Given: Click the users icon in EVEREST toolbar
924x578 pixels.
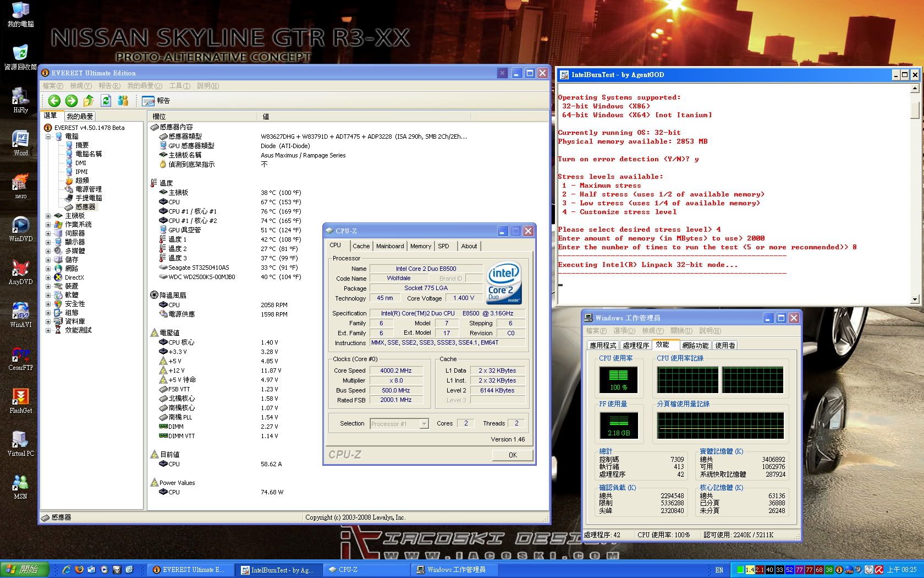Looking at the screenshot, I should (123, 101).
